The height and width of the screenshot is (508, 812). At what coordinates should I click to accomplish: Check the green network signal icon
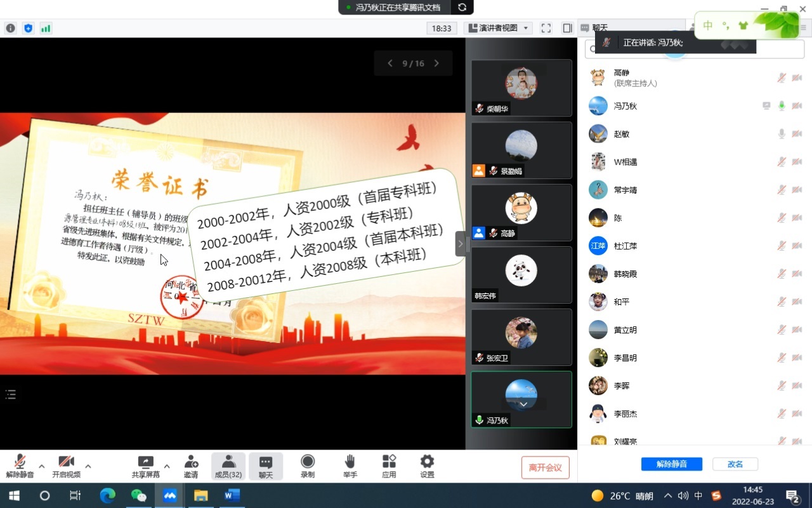pyautogui.click(x=46, y=28)
